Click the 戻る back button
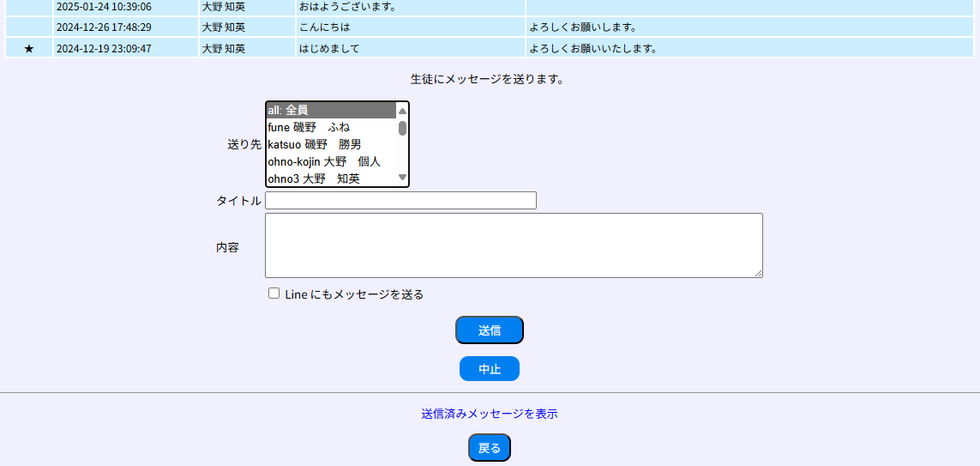The height and width of the screenshot is (466, 980). (x=489, y=448)
